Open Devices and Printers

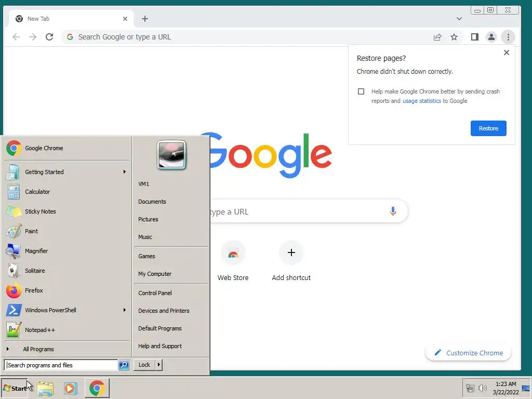(171, 311)
